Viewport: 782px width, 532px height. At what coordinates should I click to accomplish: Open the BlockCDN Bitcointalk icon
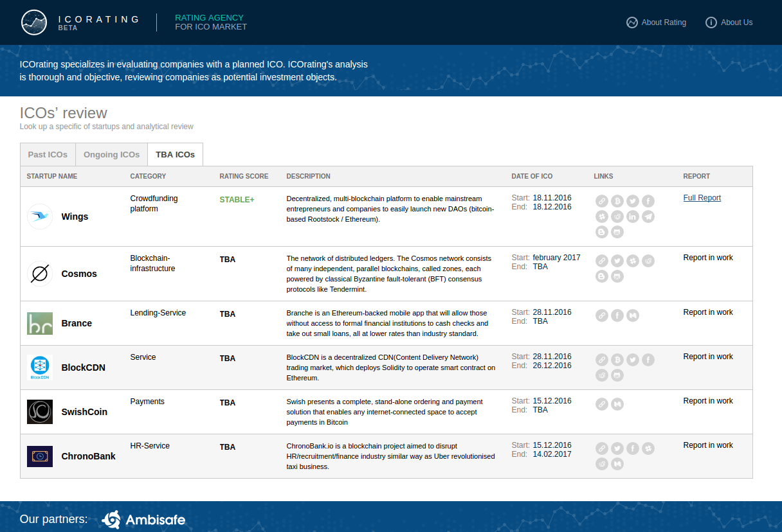click(x=617, y=360)
